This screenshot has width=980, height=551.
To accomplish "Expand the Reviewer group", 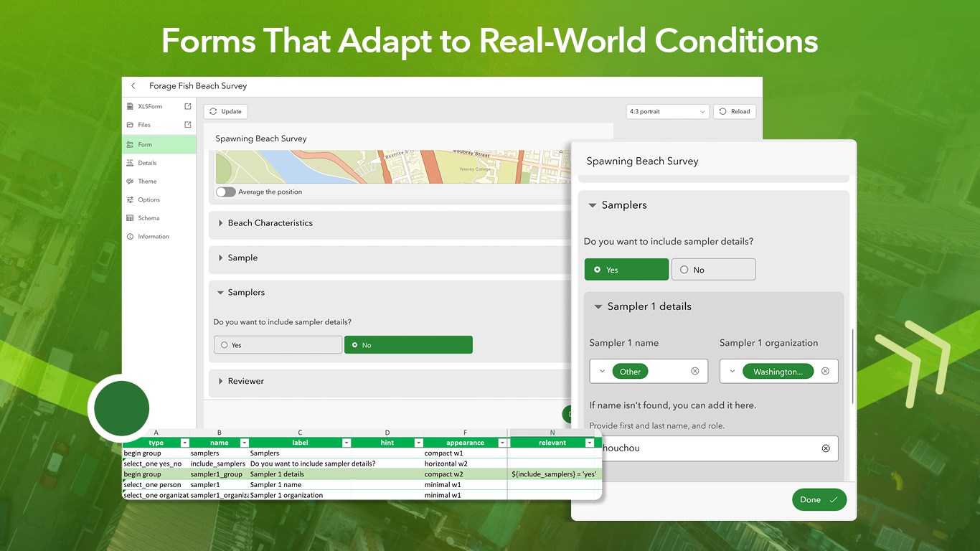I will coord(220,381).
